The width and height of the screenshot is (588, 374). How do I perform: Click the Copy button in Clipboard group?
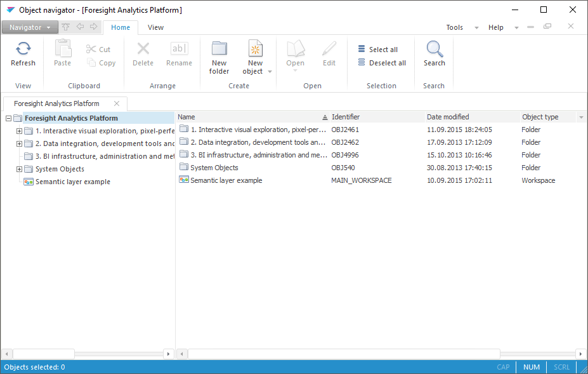(101, 63)
